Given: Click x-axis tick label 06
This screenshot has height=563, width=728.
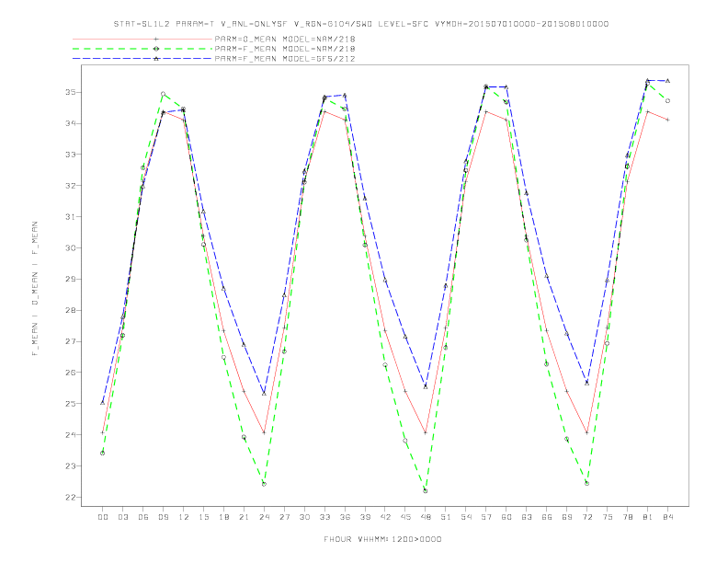Looking at the screenshot, I should click(x=143, y=517).
